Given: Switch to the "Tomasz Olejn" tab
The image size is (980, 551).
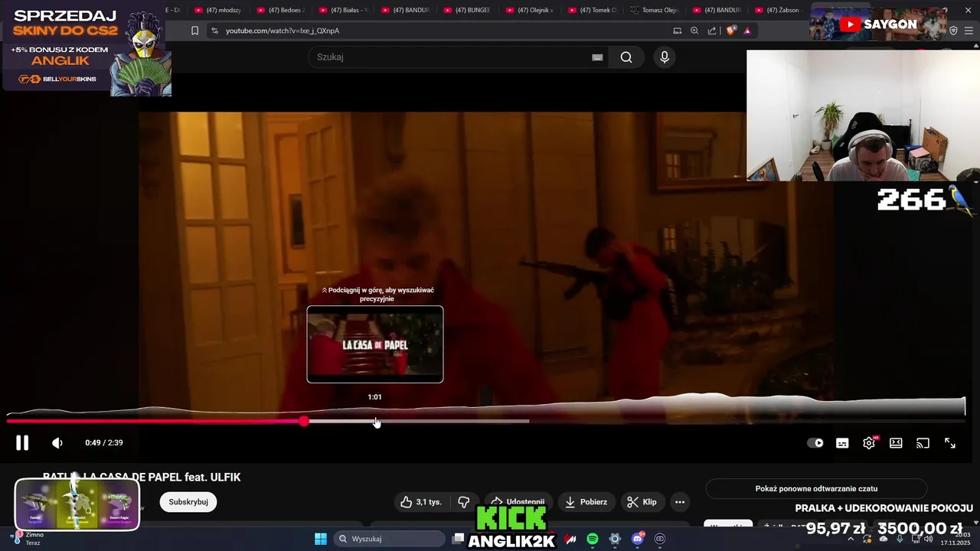Looking at the screenshot, I should coord(655,10).
